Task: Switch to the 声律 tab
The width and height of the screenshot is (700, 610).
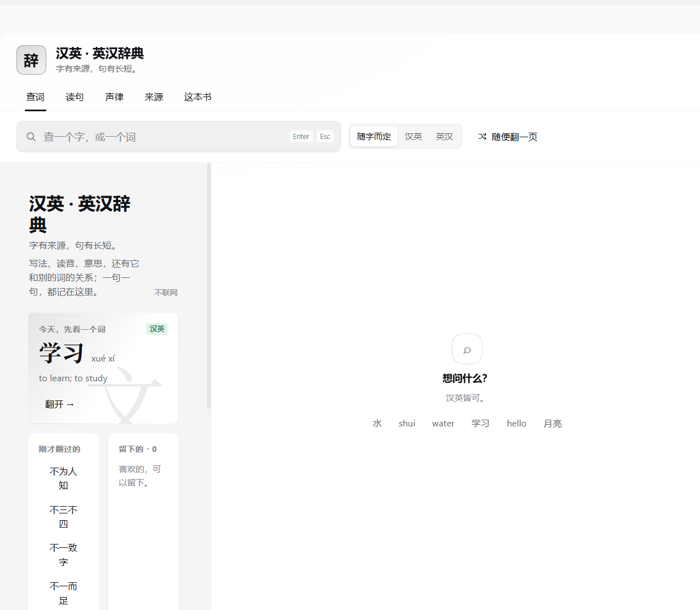Action: point(114,97)
